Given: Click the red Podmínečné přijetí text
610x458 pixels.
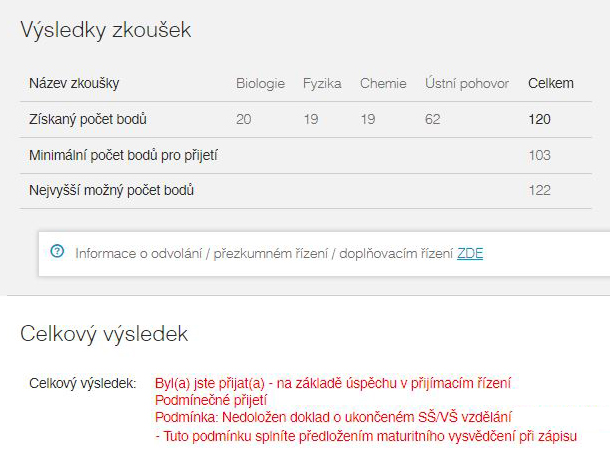Looking at the screenshot, I should coord(211,400).
